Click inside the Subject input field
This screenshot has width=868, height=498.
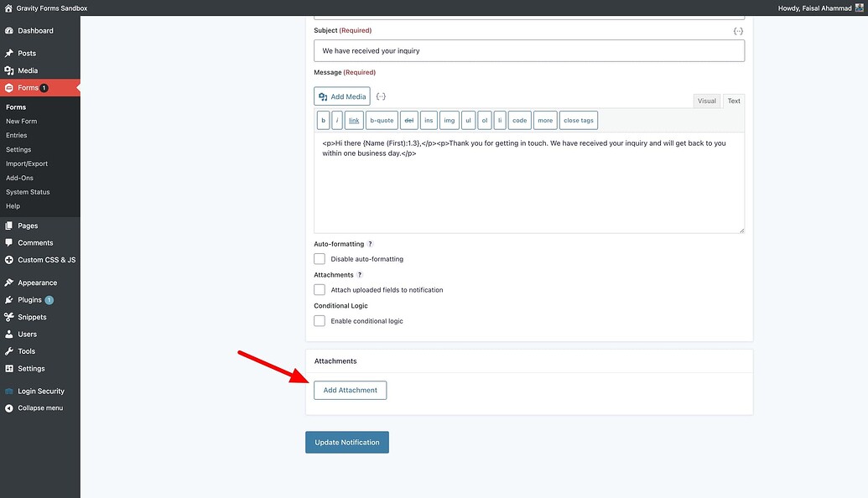pyautogui.click(x=528, y=50)
